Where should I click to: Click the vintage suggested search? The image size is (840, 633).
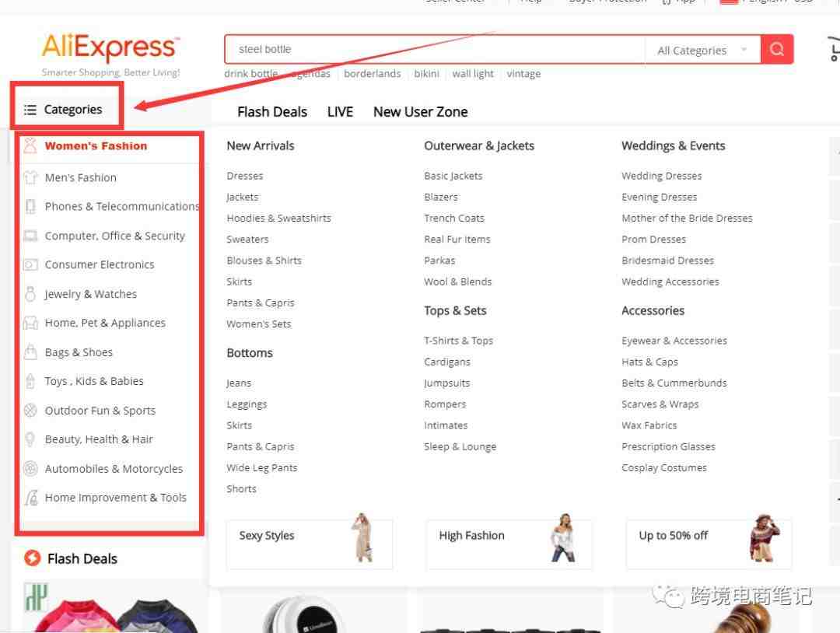coord(523,73)
